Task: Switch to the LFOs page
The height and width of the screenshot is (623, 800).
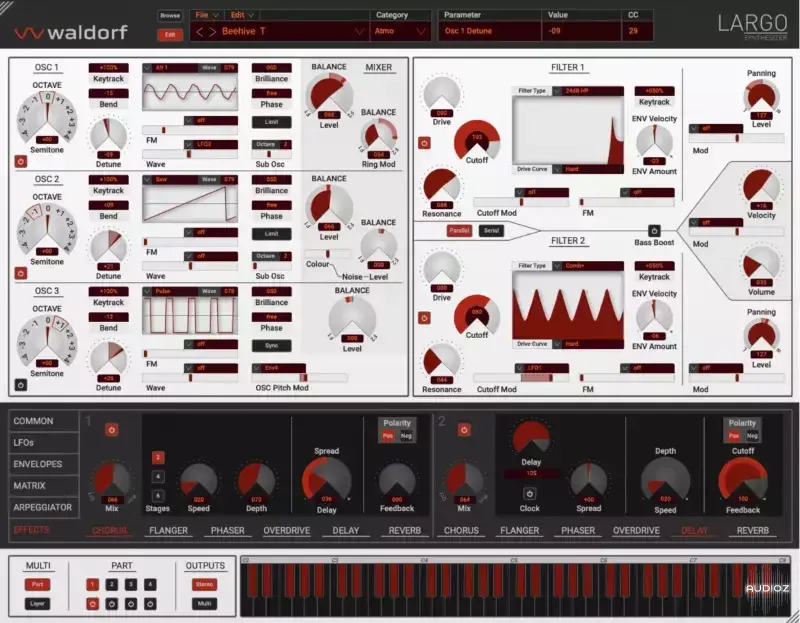Action: pos(43,442)
